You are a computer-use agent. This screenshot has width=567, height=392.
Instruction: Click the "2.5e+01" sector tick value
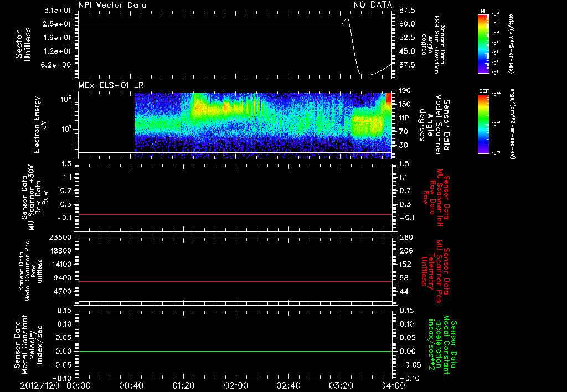pyautogui.click(x=58, y=24)
